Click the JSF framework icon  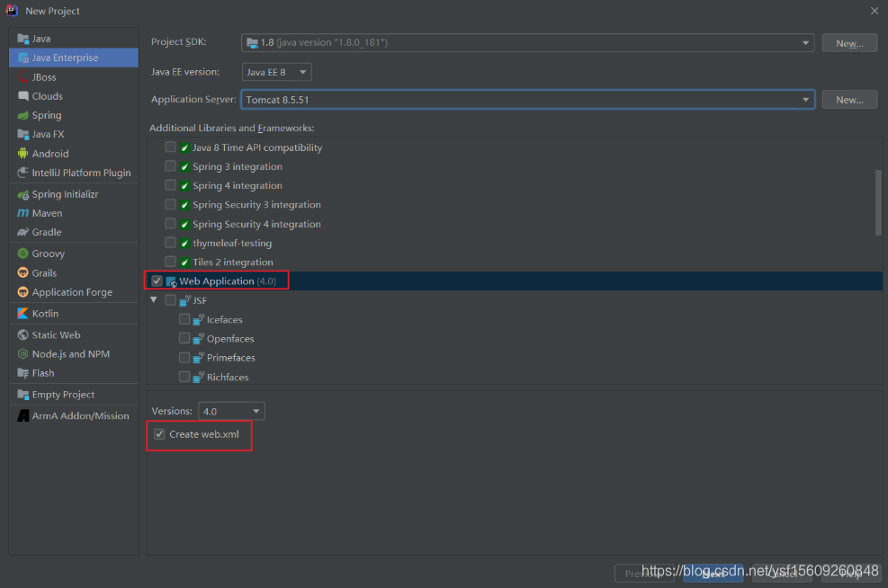[184, 300]
